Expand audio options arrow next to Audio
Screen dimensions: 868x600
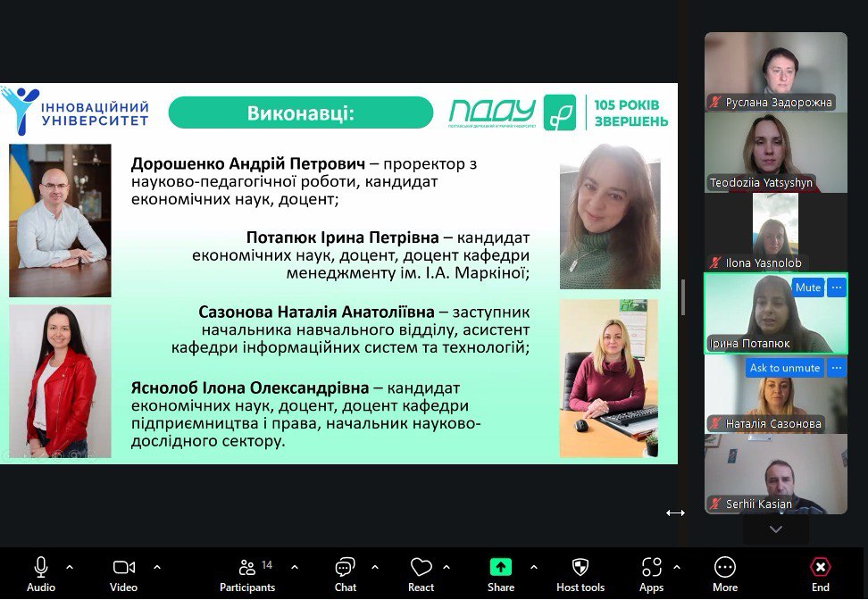[x=70, y=567]
